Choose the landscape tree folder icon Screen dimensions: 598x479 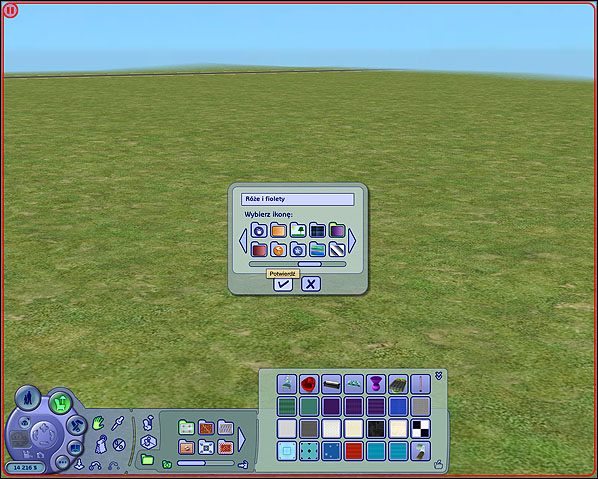pos(298,230)
